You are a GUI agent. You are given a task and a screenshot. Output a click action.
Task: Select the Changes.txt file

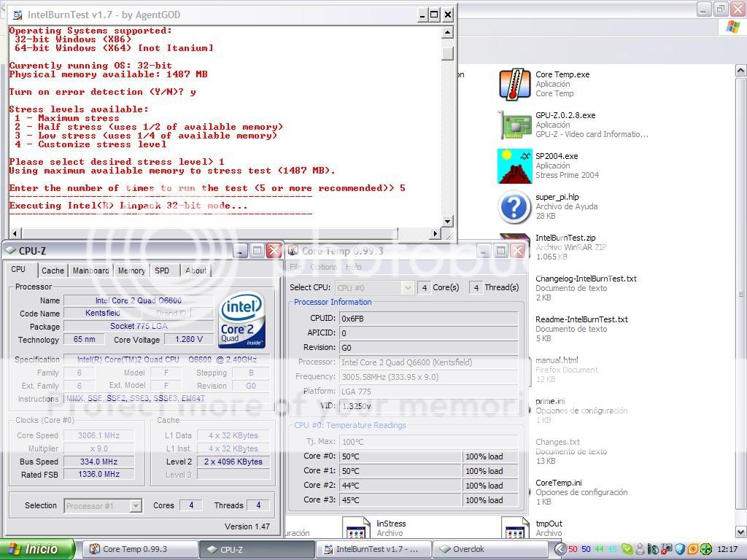(558, 443)
